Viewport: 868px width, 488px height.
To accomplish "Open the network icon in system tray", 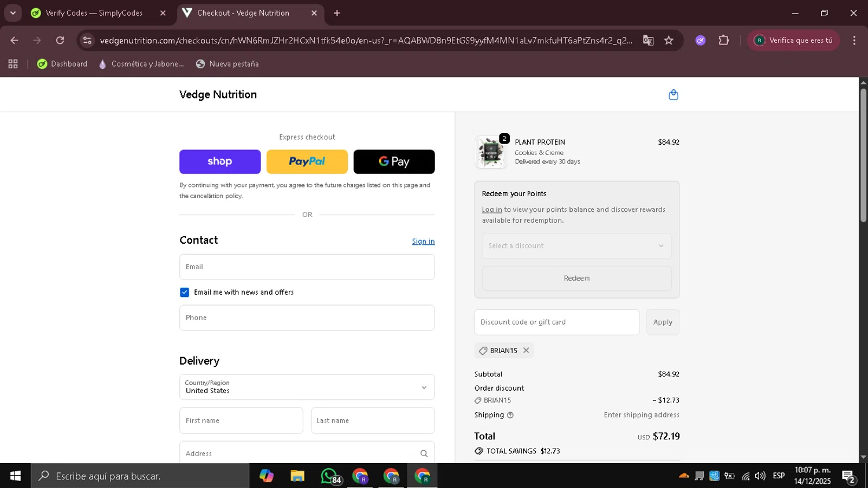I will point(745,476).
